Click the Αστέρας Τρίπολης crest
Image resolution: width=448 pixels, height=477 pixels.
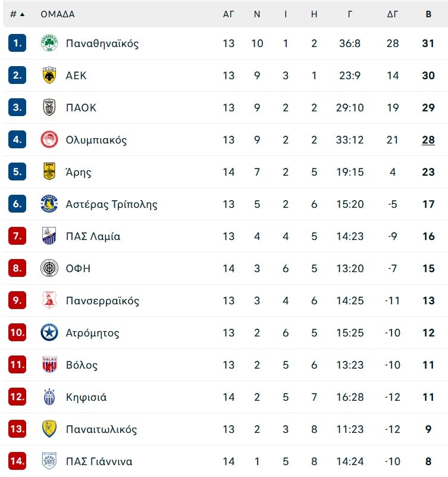point(49,204)
